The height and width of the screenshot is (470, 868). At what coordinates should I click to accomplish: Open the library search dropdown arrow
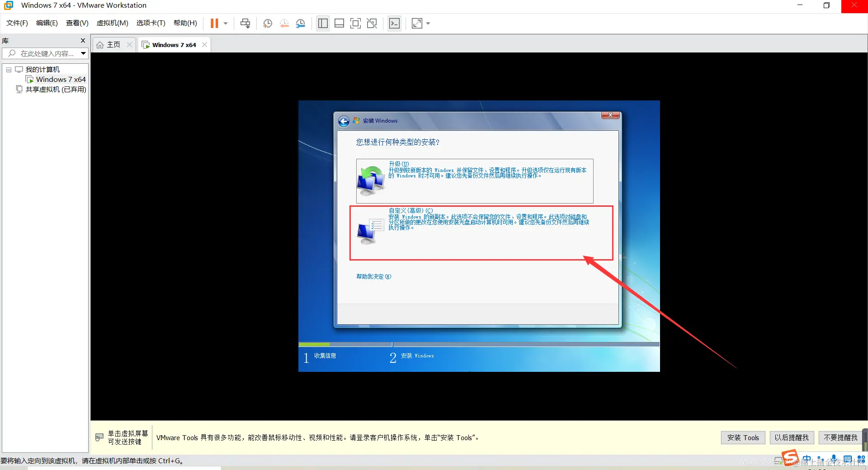tap(83, 53)
